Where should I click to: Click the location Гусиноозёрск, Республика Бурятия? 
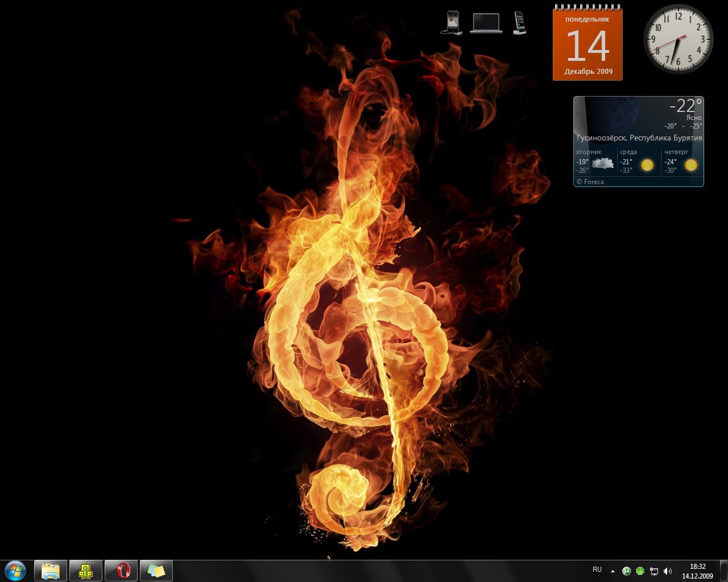point(639,138)
